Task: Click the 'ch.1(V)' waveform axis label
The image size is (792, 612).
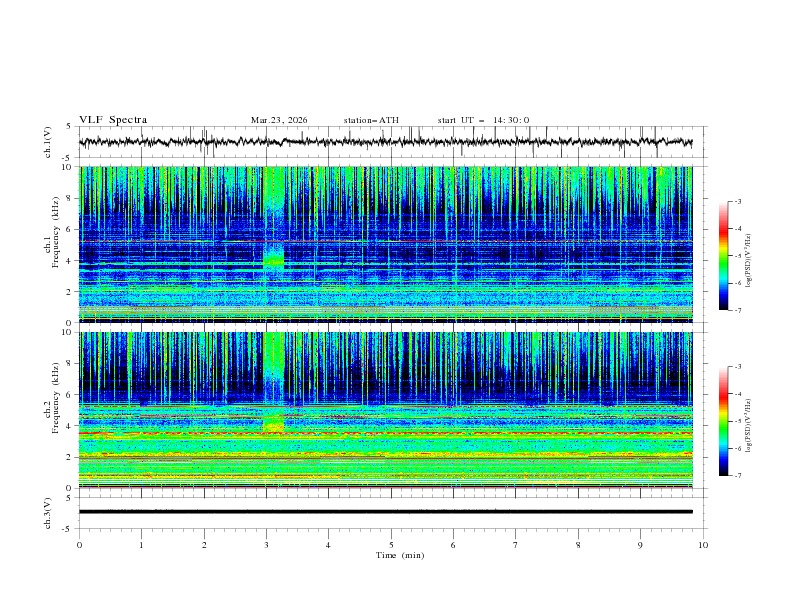Action: 48,142
